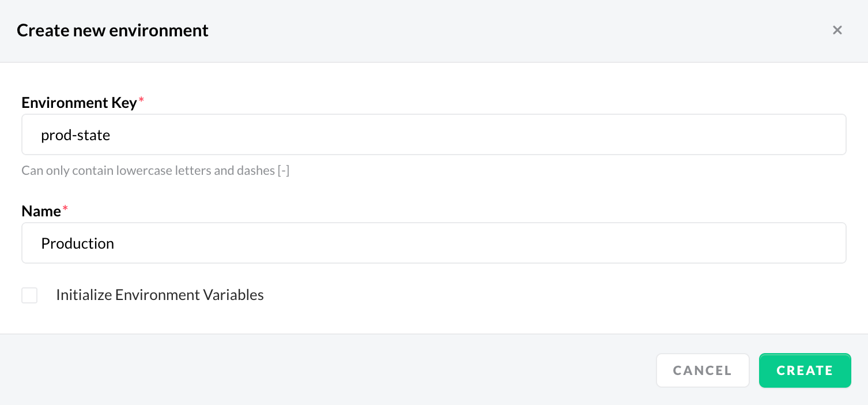Click the red asterisk beside Environment Key
The image size is (868, 405).
141,101
